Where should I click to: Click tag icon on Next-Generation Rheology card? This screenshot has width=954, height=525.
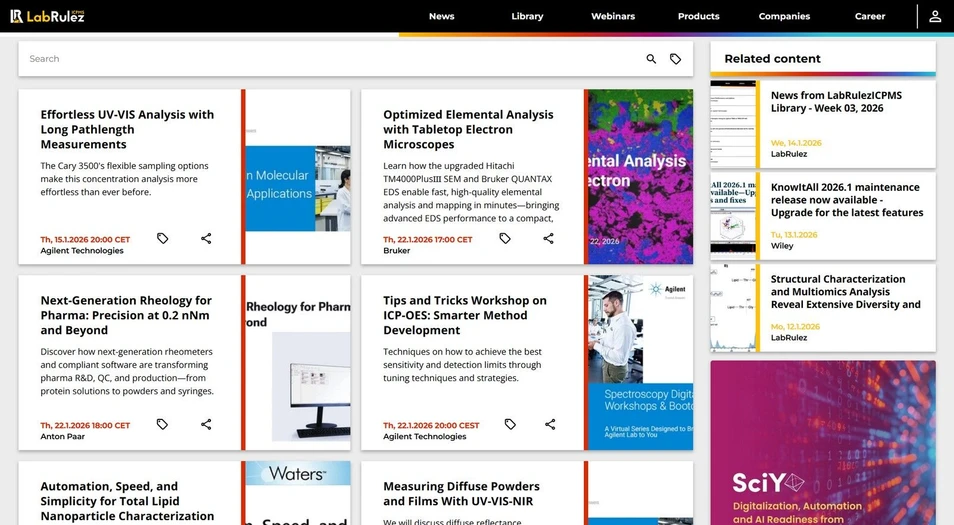[162, 424]
